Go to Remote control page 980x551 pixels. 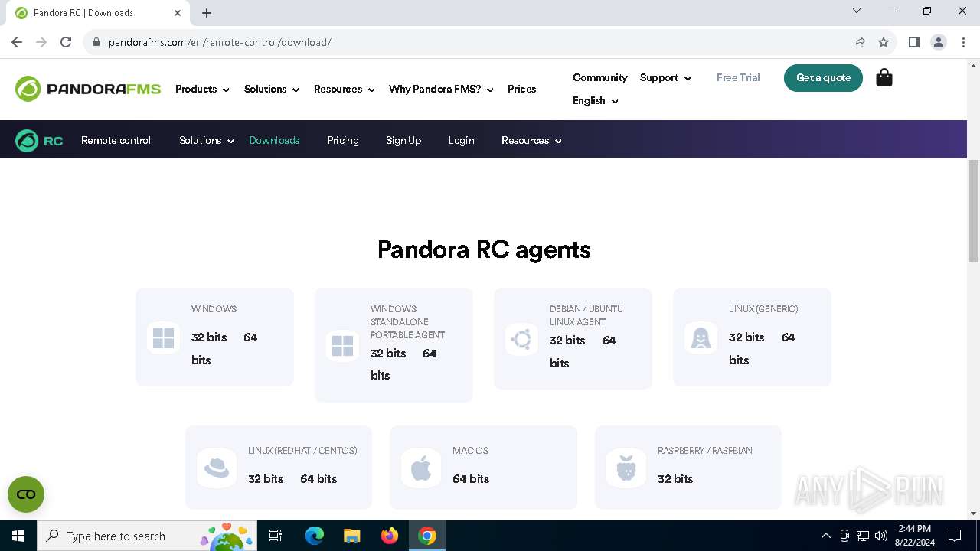[x=116, y=141]
